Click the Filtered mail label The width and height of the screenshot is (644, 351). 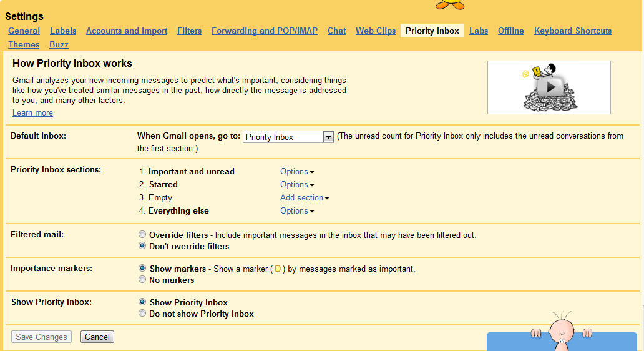pyautogui.click(x=37, y=235)
